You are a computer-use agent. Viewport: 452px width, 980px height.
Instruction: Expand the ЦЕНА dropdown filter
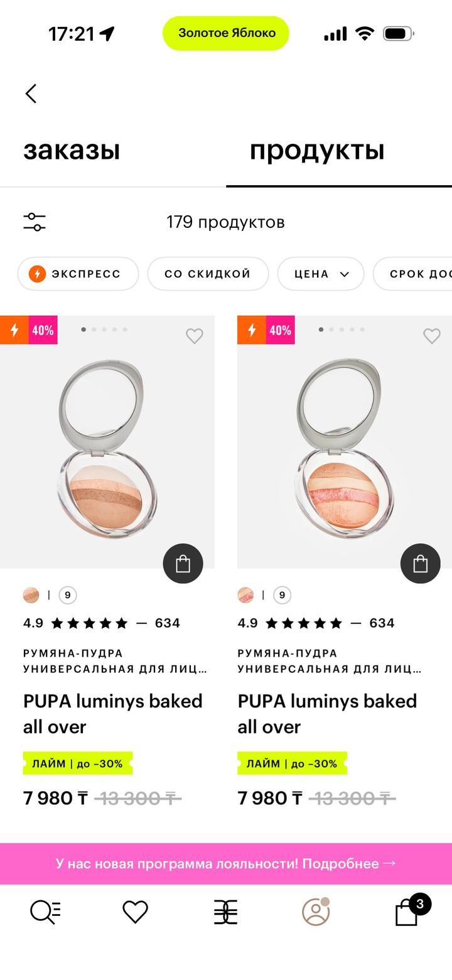coord(321,274)
